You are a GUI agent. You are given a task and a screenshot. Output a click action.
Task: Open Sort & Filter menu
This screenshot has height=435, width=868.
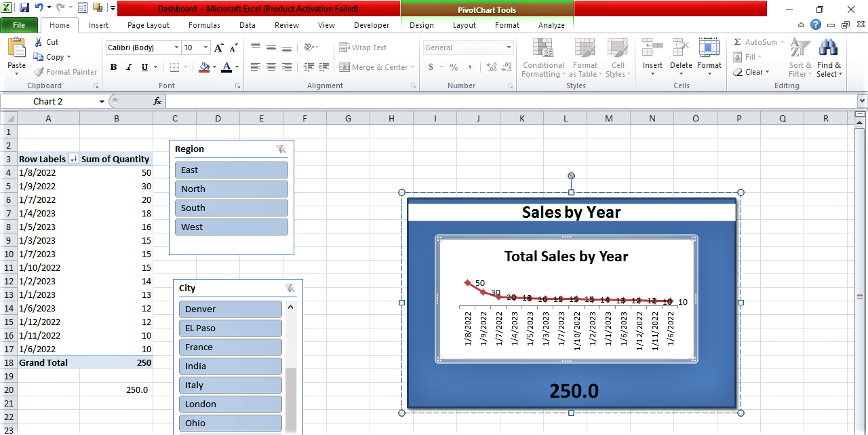click(x=801, y=58)
